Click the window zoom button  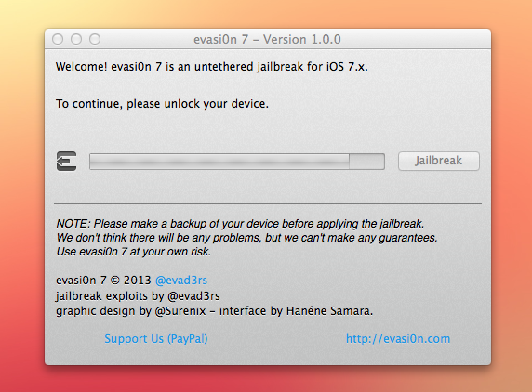click(95, 39)
